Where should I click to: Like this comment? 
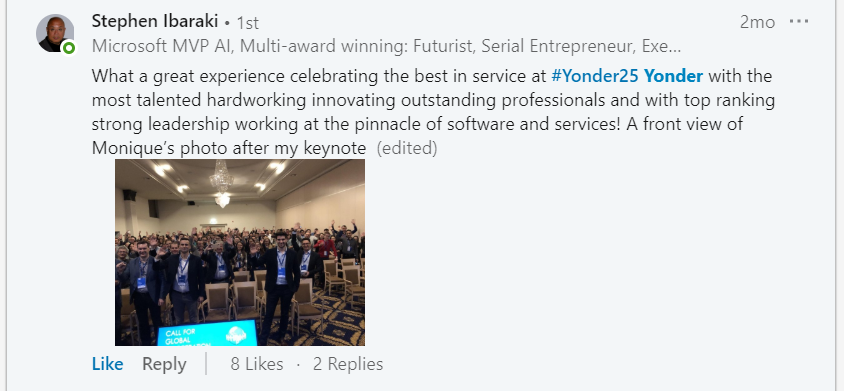pos(108,364)
